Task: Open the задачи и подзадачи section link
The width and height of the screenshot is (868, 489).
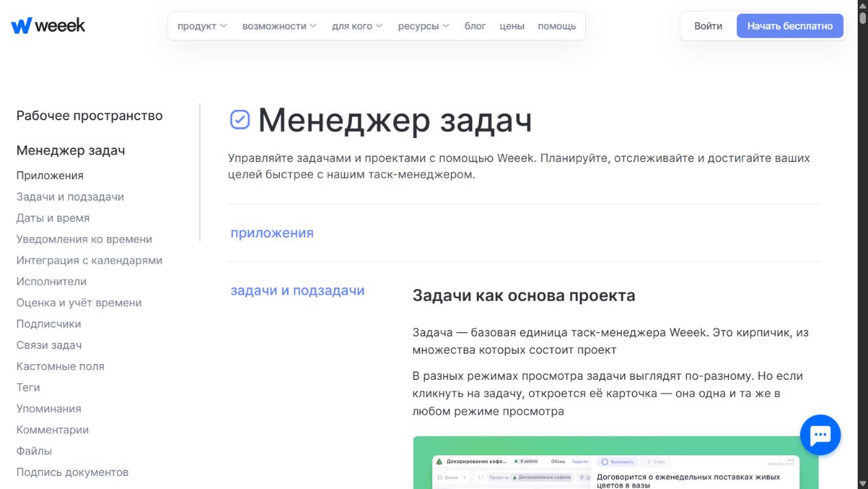Action: coord(297,291)
